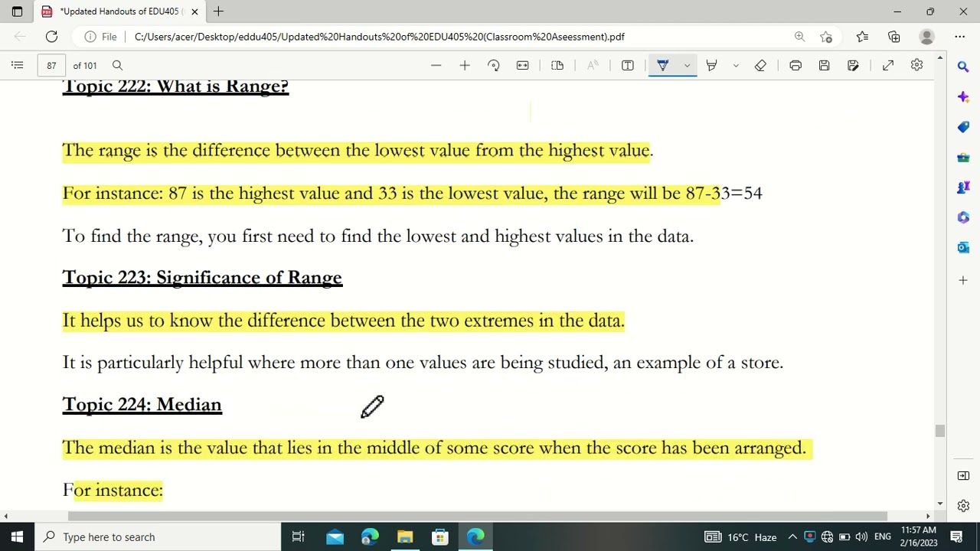Click the page number field showing 87
Screen dimensions: 980x551
pyautogui.click(x=51, y=65)
